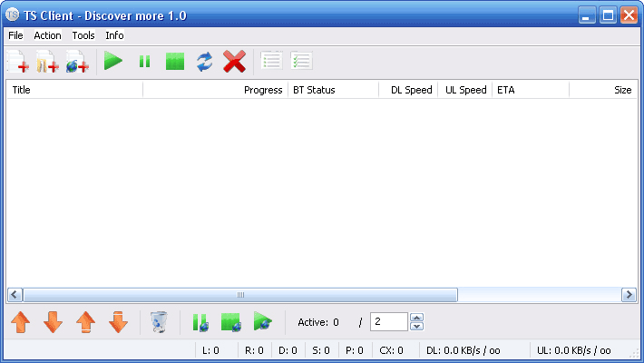The width and height of the screenshot is (644, 363).
Task: Click the max active downloads input field
Action: point(389,321)
